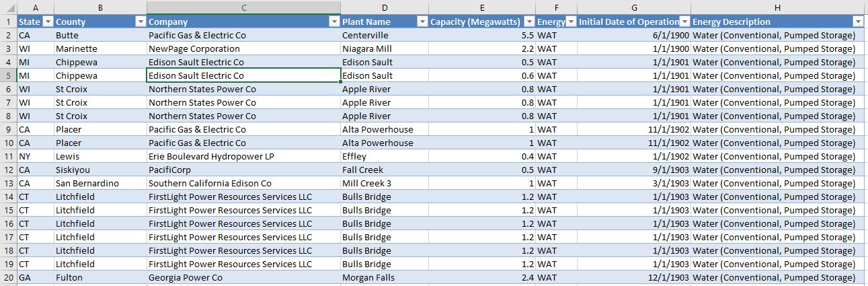Click the 3/1/1903 date cell

point(634,183)
